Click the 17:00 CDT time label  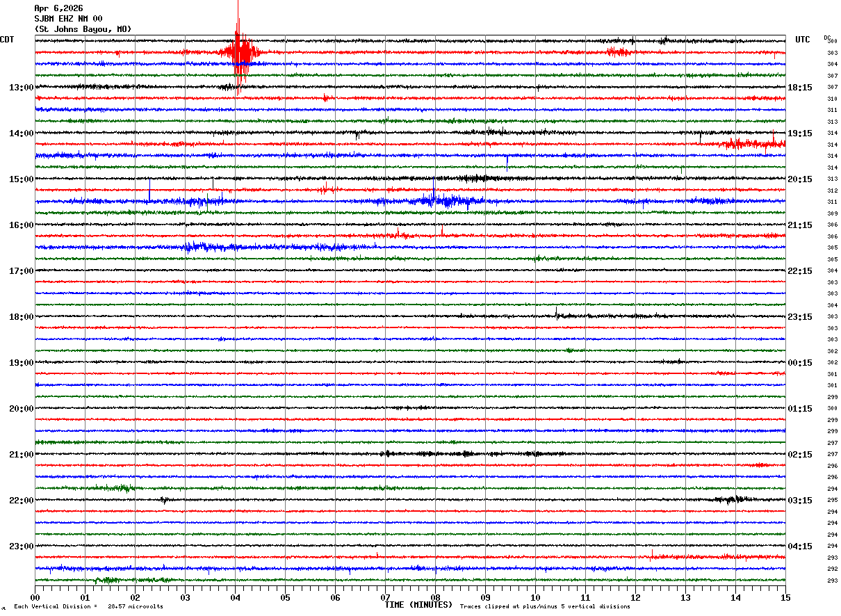21,271
